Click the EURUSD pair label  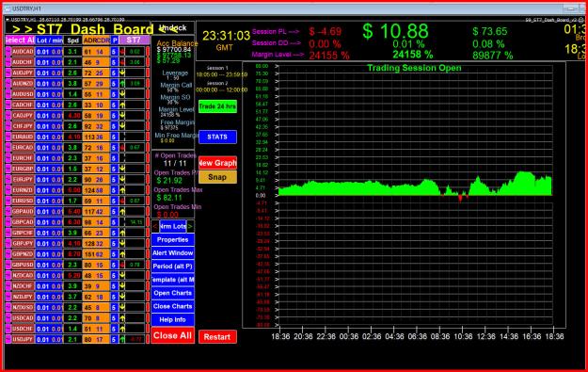[x=23, y=201]
